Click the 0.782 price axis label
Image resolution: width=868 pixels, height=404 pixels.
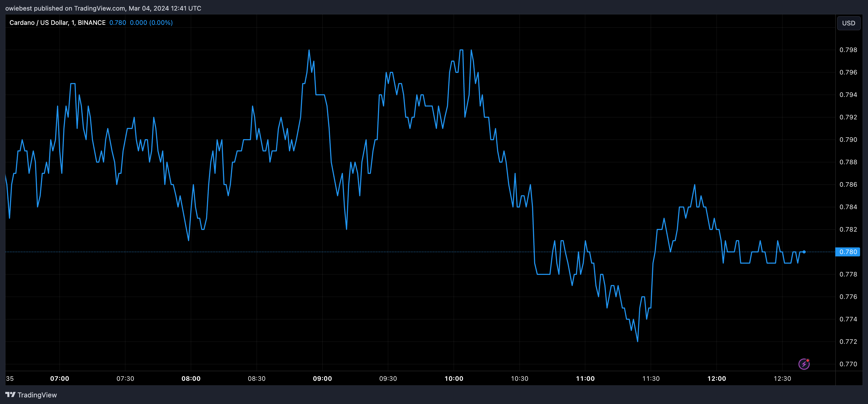[848, 229]
